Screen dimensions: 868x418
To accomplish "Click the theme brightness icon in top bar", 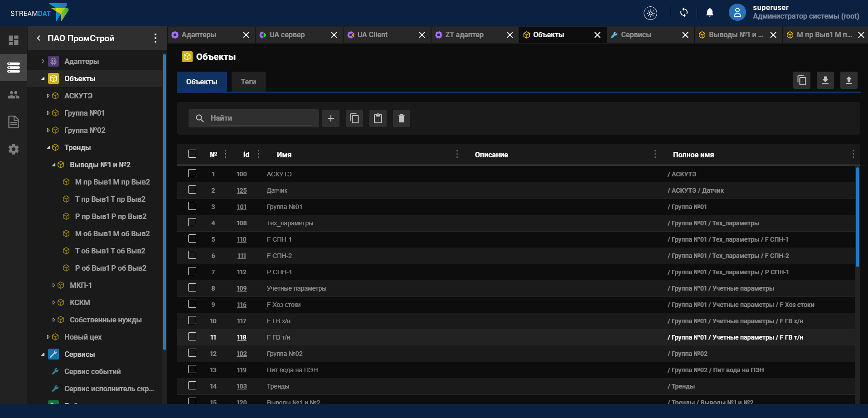I will pyautogui.click(x=650, y=13).
